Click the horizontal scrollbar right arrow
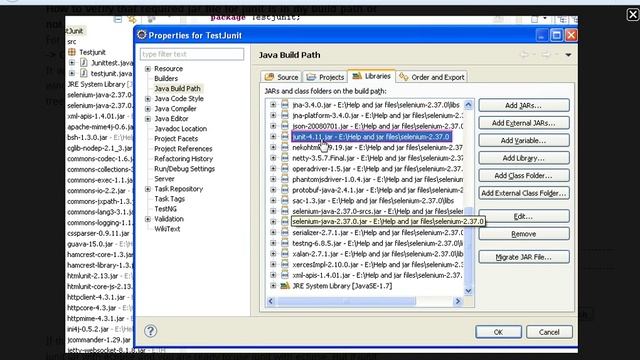The image size is (640, 360). (x=458, y=301)
